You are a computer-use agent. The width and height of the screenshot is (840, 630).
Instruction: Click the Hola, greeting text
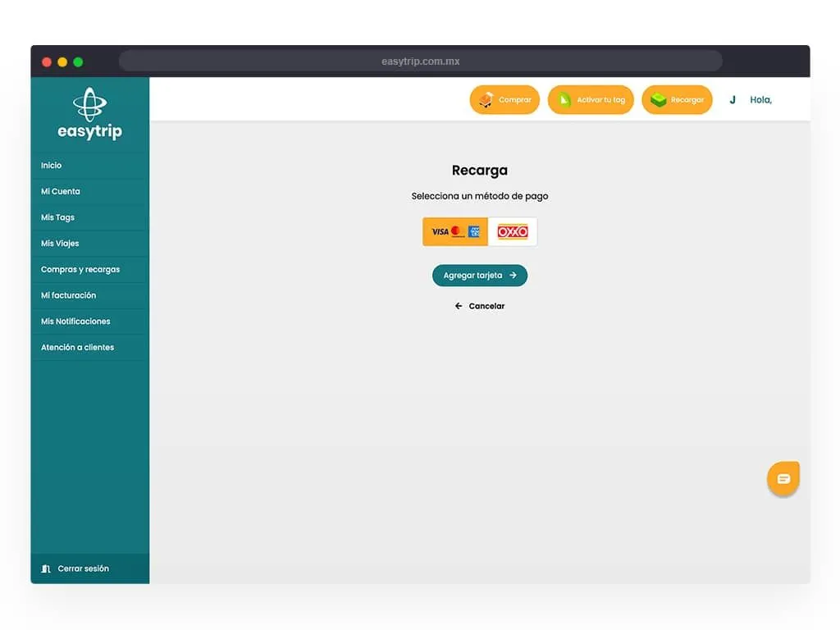click(760, 99)
